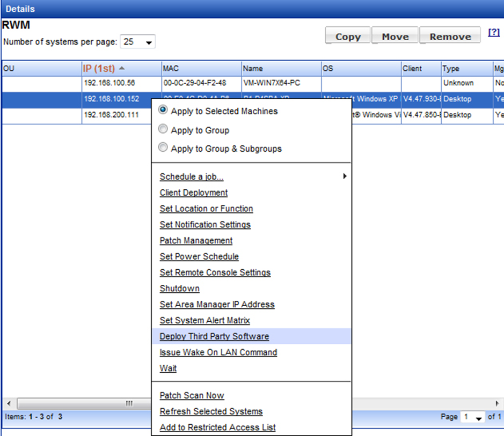Click Add to Restricted Access List

pyautogui.click(x=217, y=427)
